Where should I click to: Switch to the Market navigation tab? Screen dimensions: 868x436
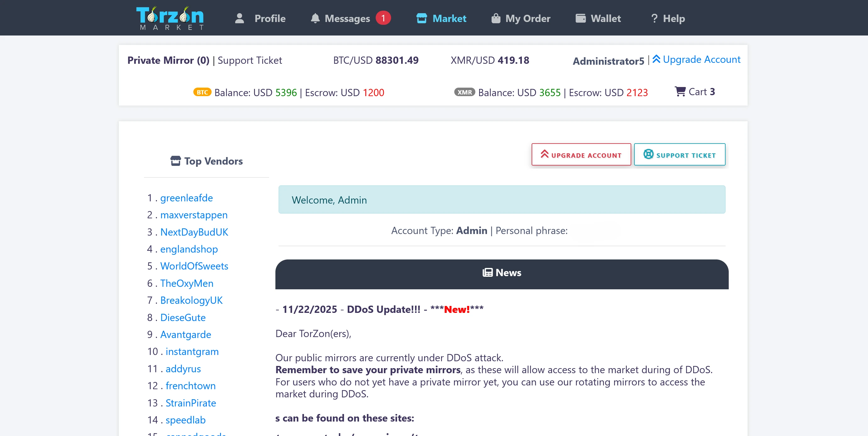coord(450,19)
